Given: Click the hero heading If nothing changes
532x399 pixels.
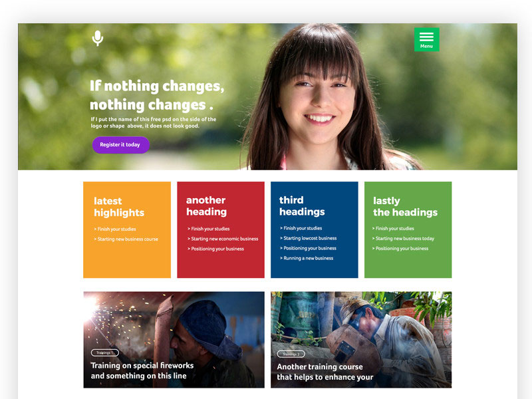Looking at the screenshot, I should [157, 95].
